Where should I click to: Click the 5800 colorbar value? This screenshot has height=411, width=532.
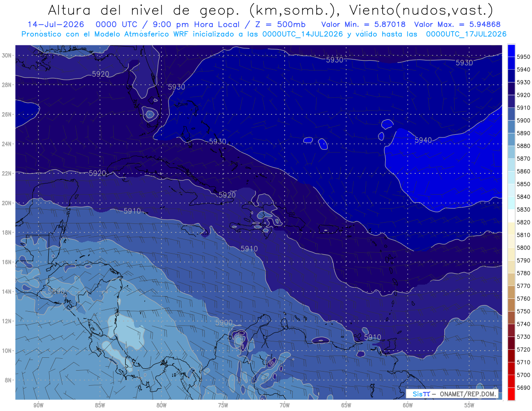pos(524,247)
